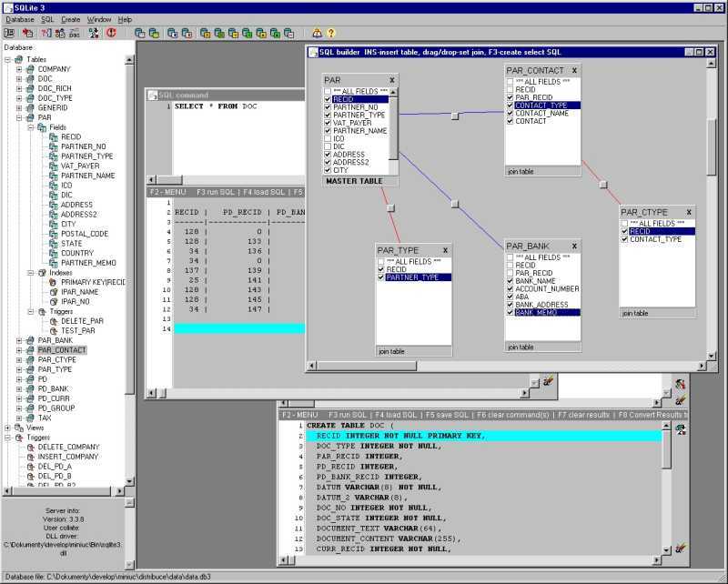Click 'join table' under the PAR_CONTACT box
The width and height of the screenshot is (728, 584).
click(x=521, y=171)
